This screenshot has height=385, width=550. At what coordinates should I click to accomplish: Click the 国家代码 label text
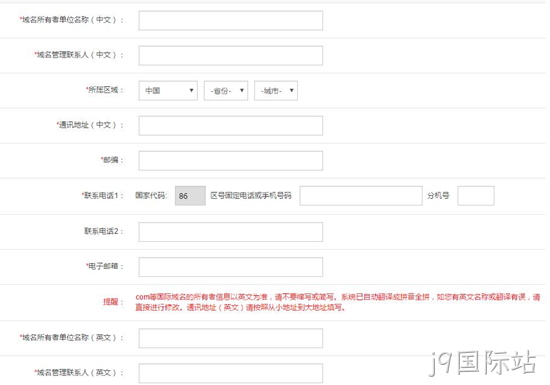click(151, 196)
